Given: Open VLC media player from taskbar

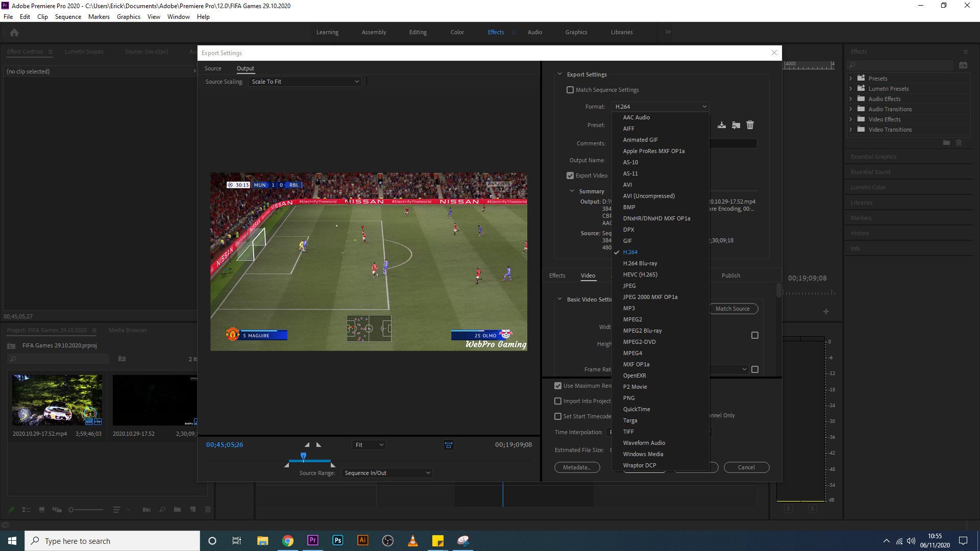Looking at the screenshot, I should (x=413, y=540).
